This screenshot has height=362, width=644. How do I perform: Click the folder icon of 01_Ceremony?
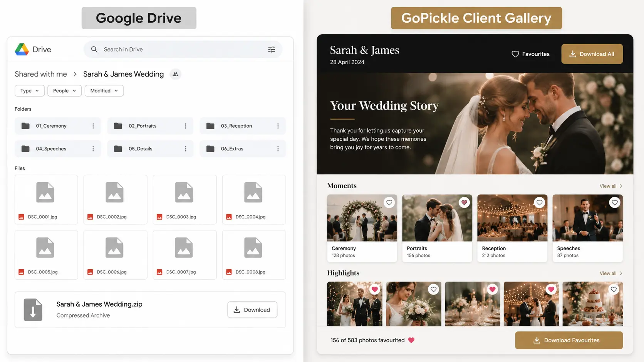[x=25, y=126]
